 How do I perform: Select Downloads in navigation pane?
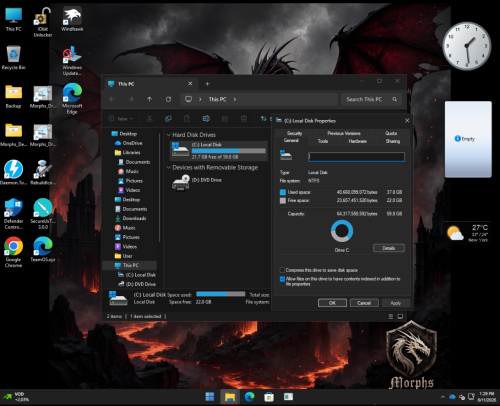coord(131,218)
